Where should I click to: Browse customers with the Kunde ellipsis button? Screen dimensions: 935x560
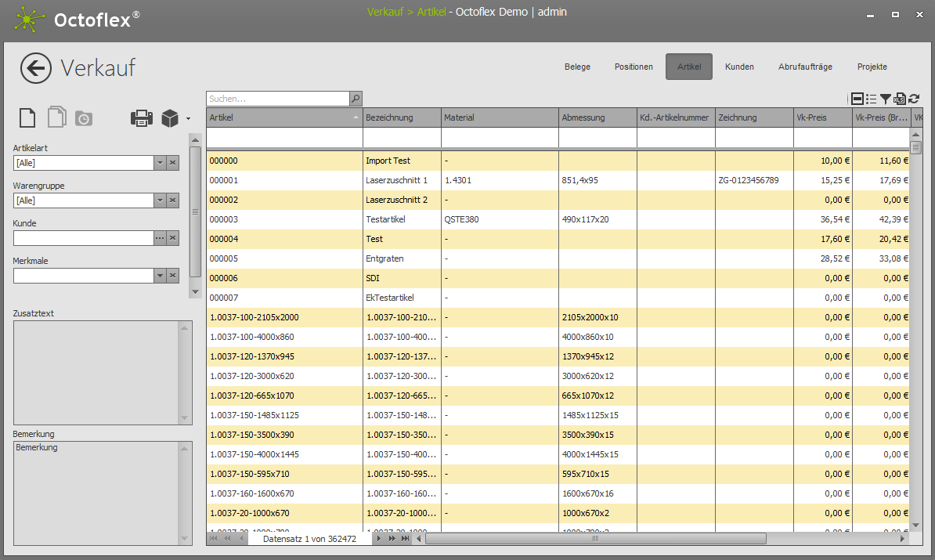[x=160, y=238]
